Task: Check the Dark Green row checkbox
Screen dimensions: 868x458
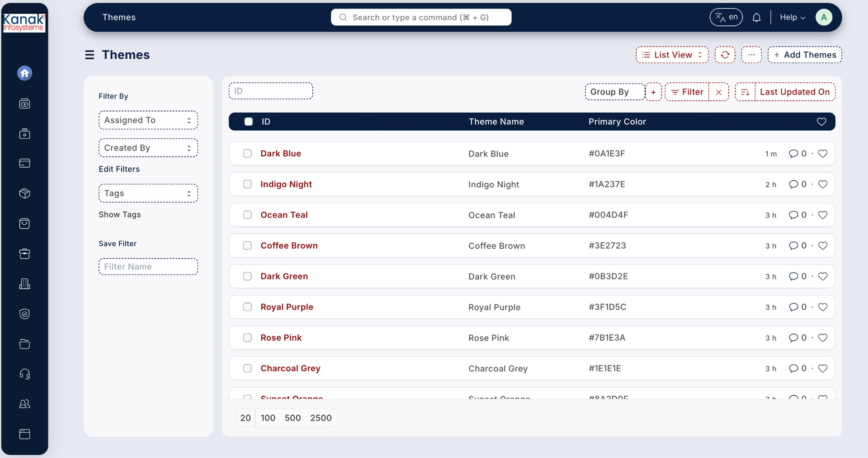Action: (247, 276)
